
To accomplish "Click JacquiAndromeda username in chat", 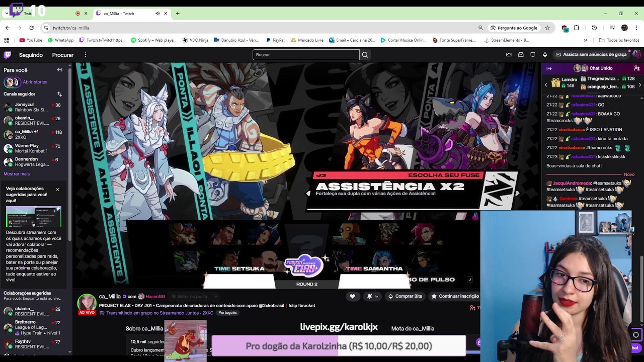I will coord(572,184).
